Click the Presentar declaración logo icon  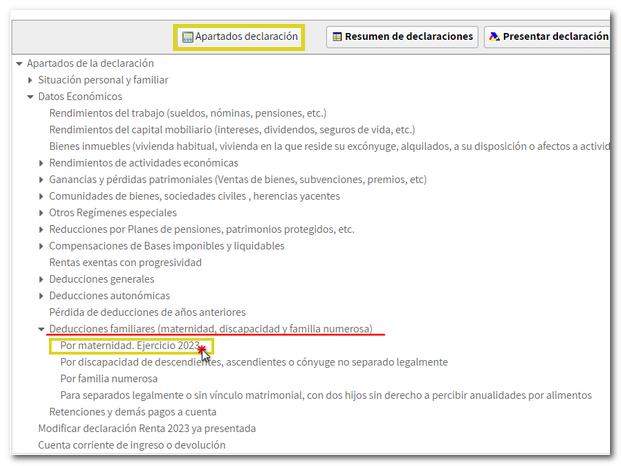coord(494,37)
